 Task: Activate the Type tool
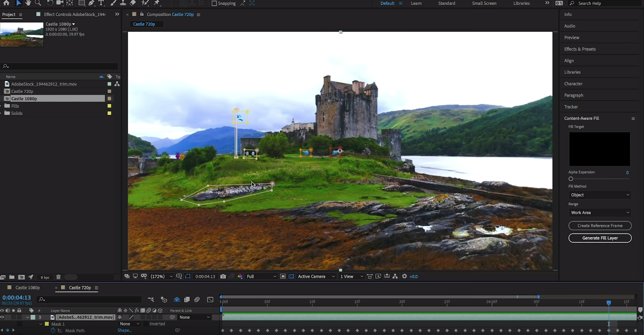click(101, 3)
